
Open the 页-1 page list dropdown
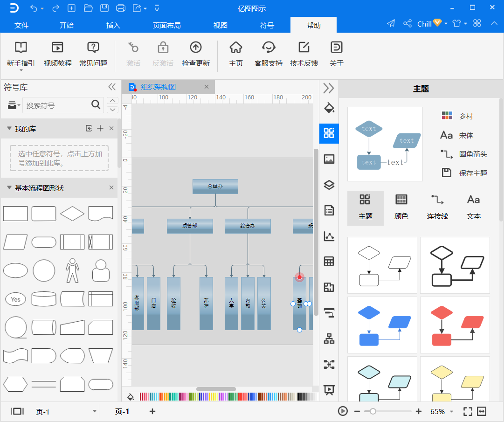coord(95,411)
